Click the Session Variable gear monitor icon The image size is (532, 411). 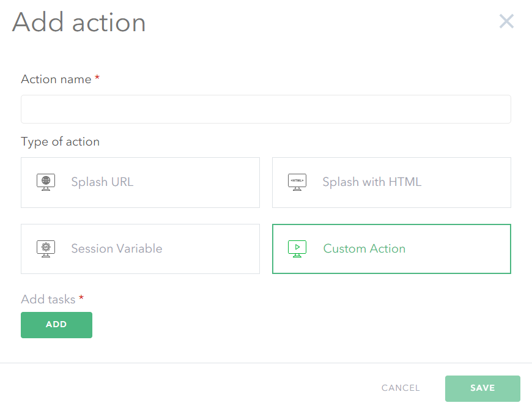point(46,249)
